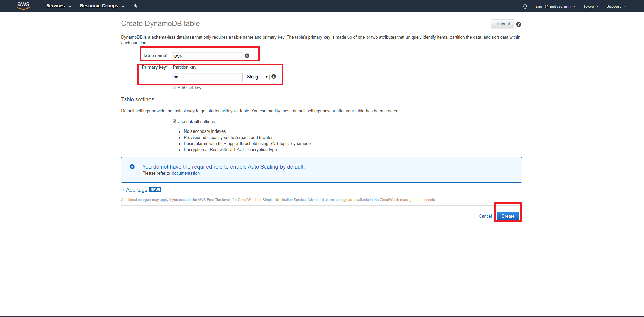Click the Cancel link
The width and height of the screenshot is (644, 317).
485,216
